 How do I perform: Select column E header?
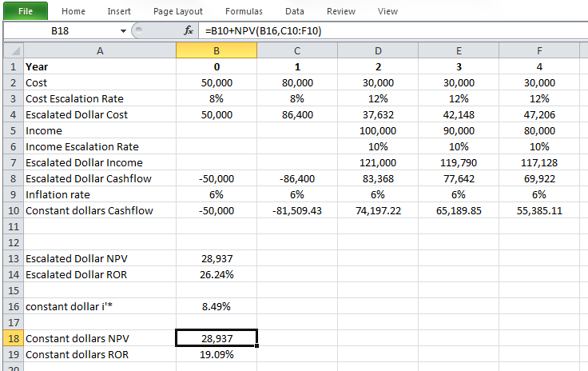point(459,50)
